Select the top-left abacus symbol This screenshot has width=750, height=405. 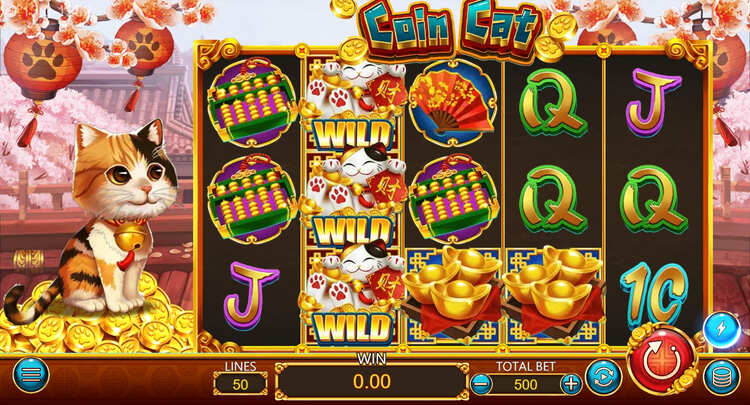coord(252,102)
